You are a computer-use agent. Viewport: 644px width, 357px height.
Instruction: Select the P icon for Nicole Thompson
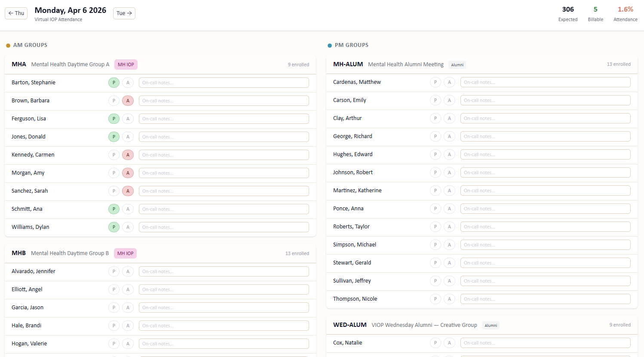(435, 299)
